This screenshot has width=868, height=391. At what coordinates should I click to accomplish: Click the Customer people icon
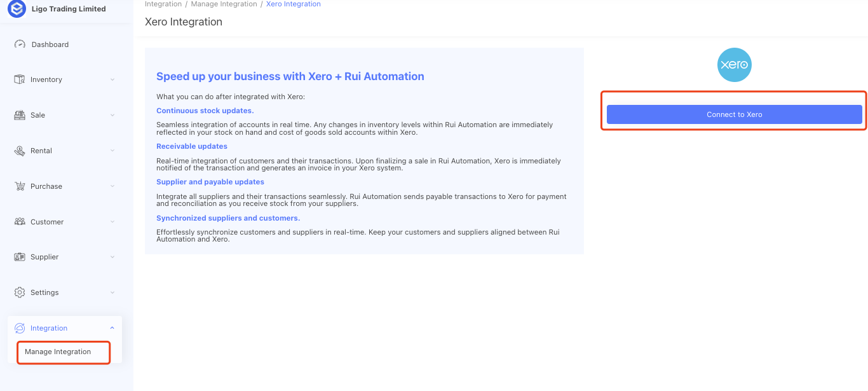coord(19,222)
